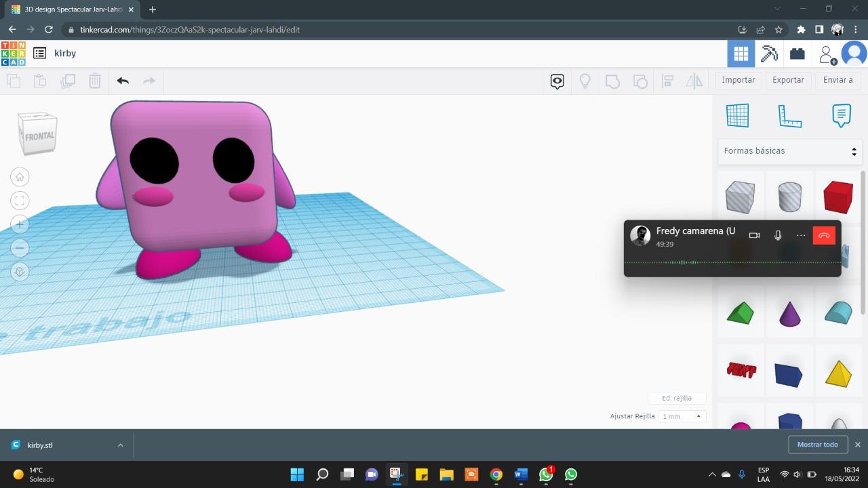Expand the system tray hidden icons chevron
This screenshot has height=488, width=868.
pyautogui.click(x=711, y=474)
